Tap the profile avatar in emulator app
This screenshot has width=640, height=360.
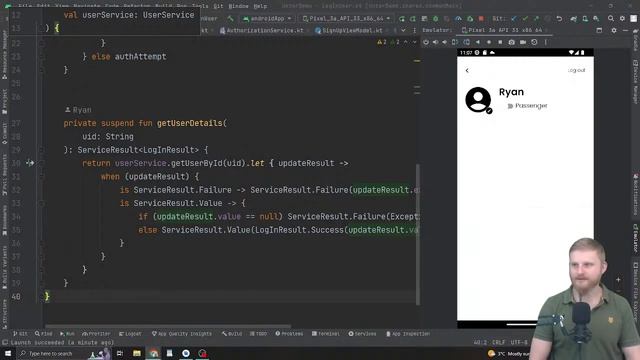478,99
